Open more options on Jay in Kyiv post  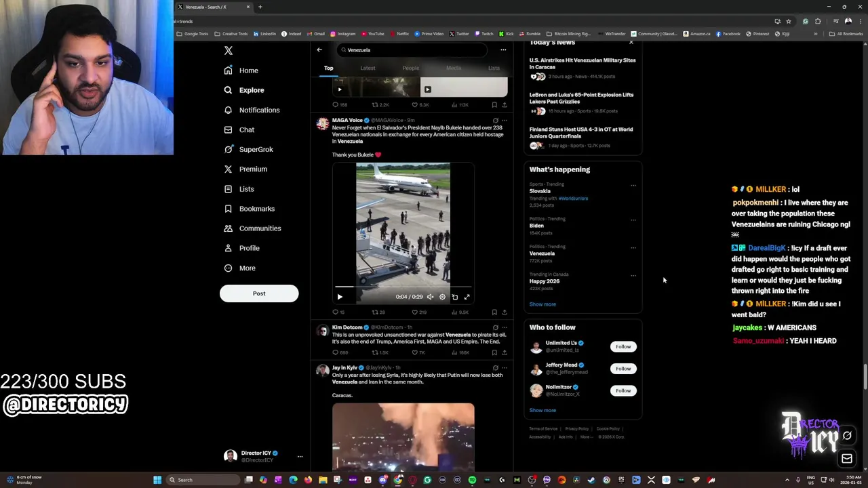(504, 367)
